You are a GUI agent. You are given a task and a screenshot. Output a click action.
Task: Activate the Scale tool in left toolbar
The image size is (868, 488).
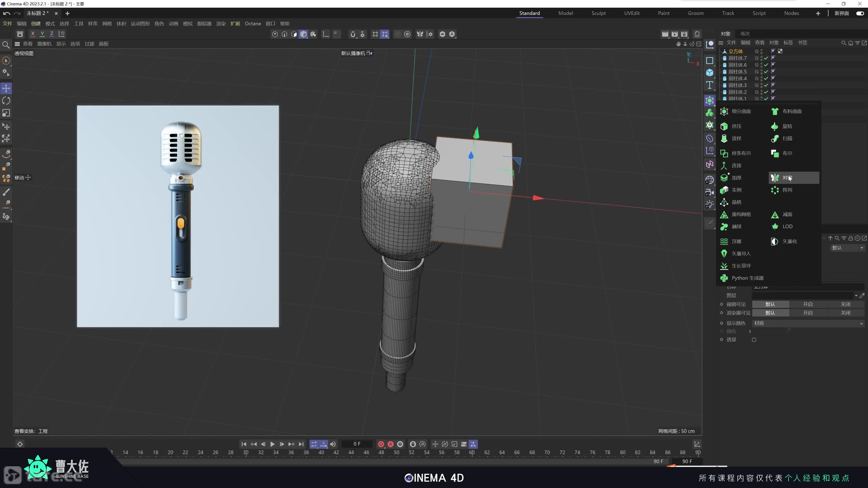(x=6, y=113)
